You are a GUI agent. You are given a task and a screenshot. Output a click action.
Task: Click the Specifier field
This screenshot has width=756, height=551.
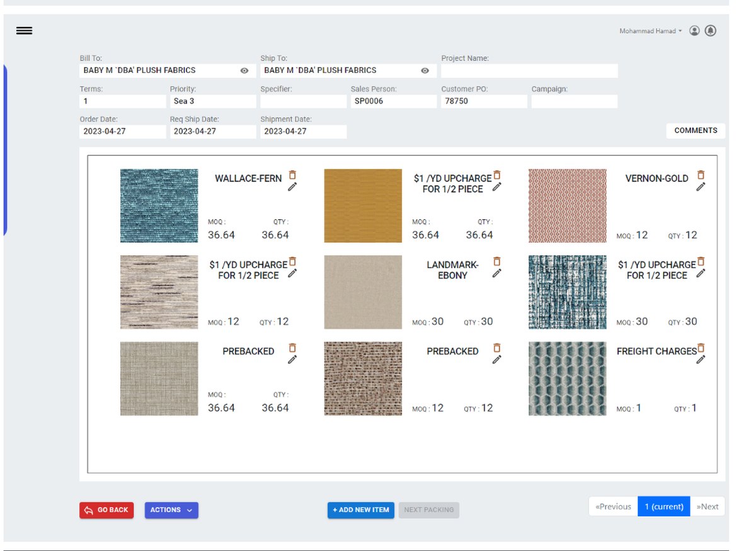[303, 101]
